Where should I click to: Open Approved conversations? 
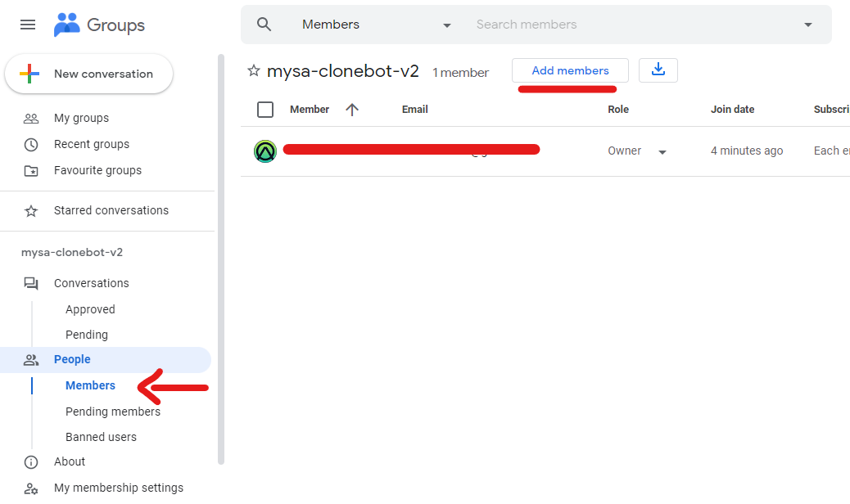click(x=90, y=309)
